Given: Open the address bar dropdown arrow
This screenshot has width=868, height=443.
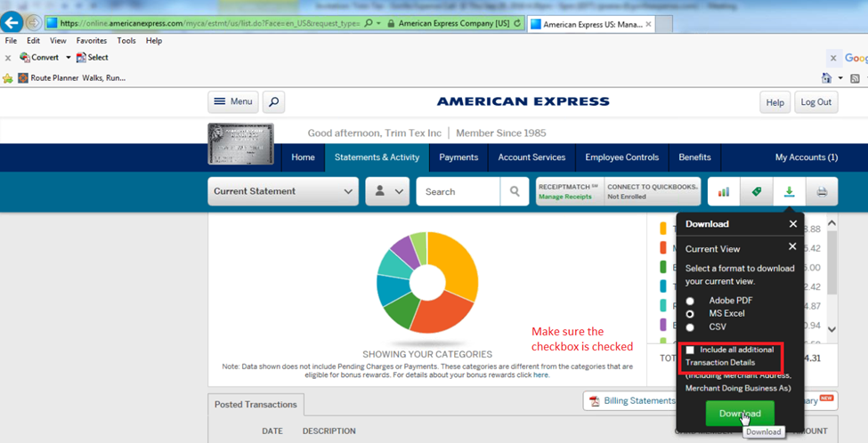Looking at the screenshot, I should tap(378, 23).
